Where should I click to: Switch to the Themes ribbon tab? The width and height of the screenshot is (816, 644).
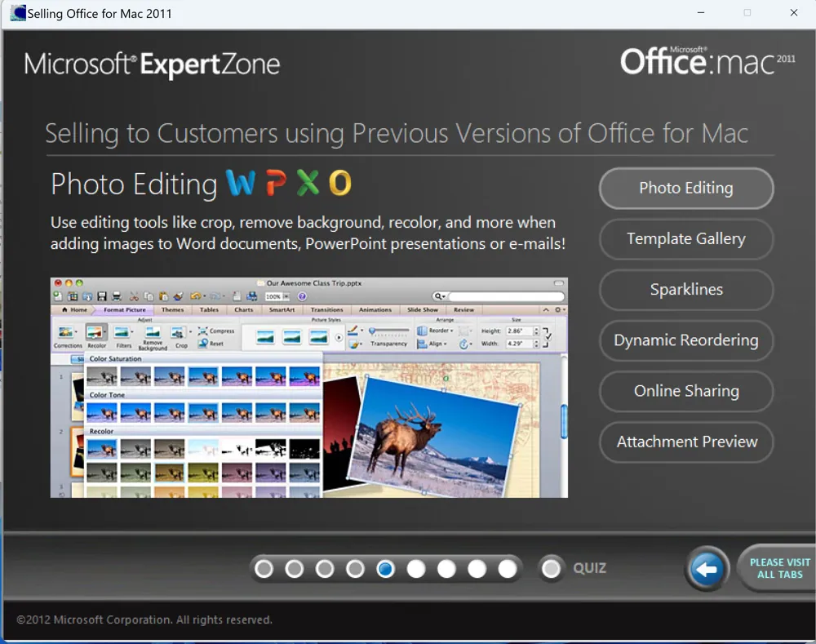tap(172, 310)
